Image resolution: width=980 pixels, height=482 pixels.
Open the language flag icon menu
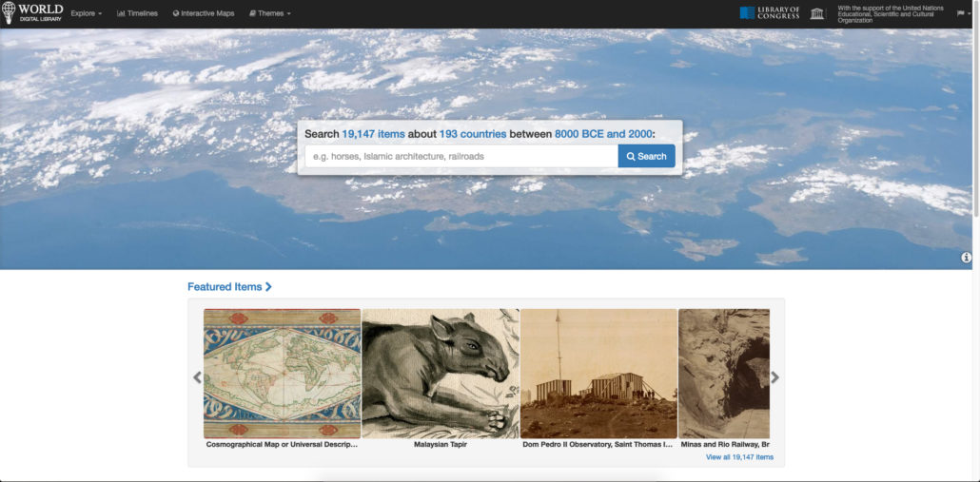point(961,13)
